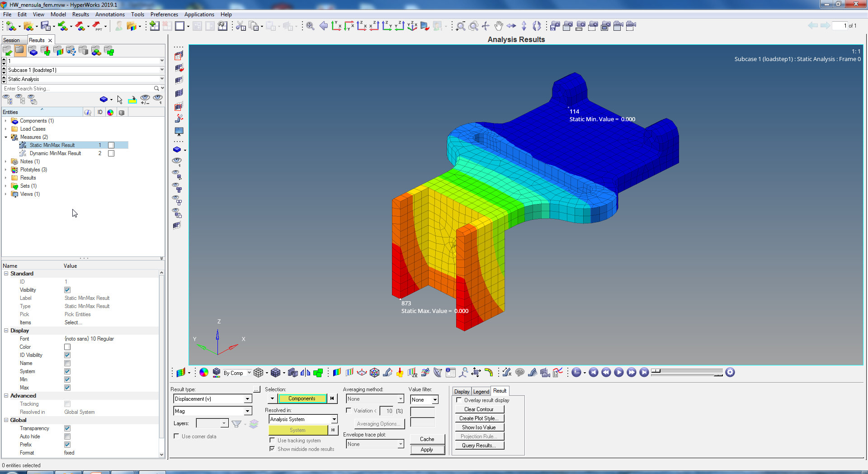Viewport: 868px width, 474px height.
Task: Expand the Components tree node
Action: (x=5, y=121)
